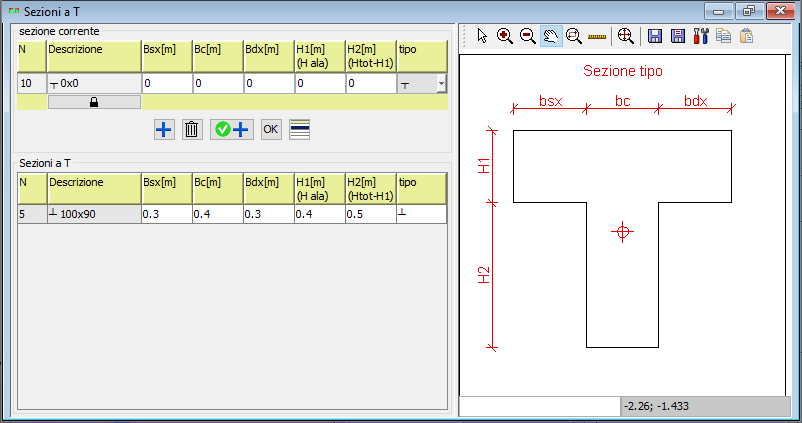Select the pointer arrow tool

(482, 36)
